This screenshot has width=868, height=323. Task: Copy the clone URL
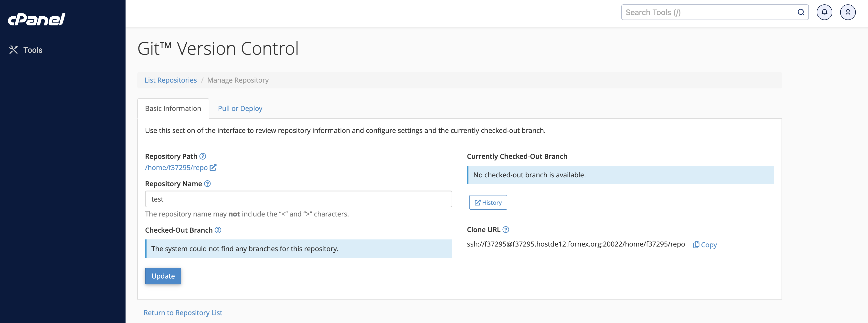[705, 245]
